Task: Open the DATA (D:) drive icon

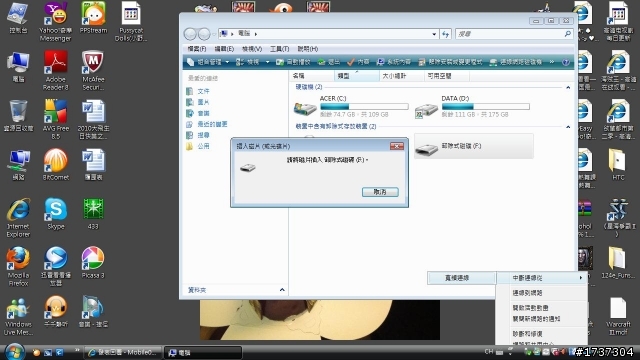Action: coord(426,110)
